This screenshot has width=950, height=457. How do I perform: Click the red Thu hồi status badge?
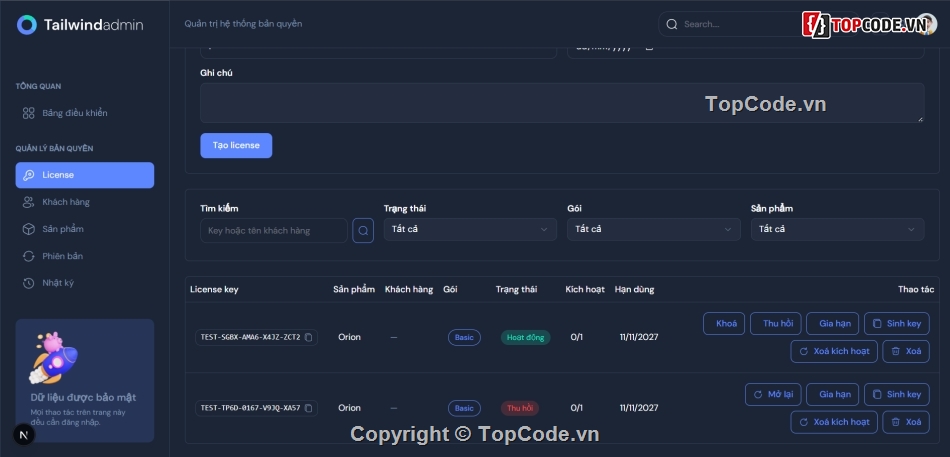[520, 409]
